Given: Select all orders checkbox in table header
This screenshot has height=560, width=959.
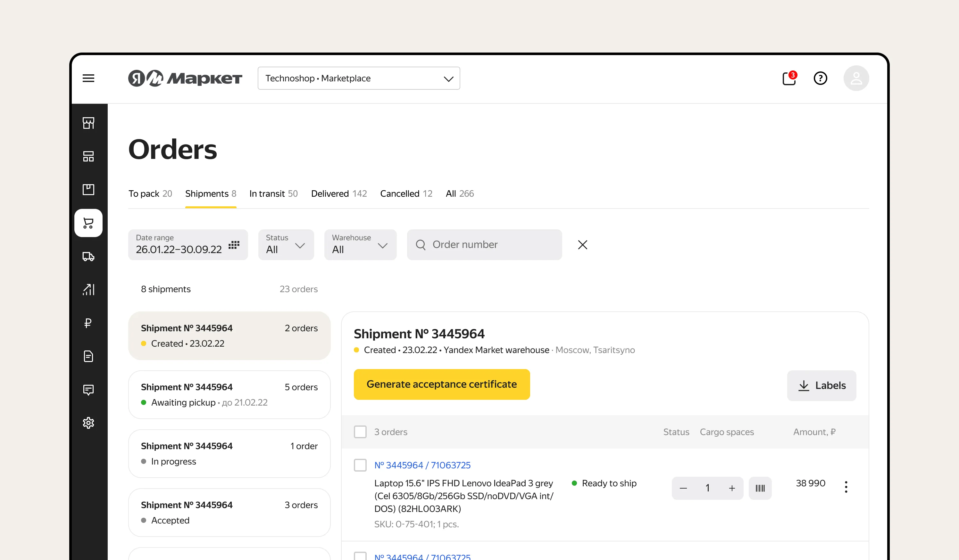Looking at the screenshot, I should pyautogui.click(x=360, y=432).
